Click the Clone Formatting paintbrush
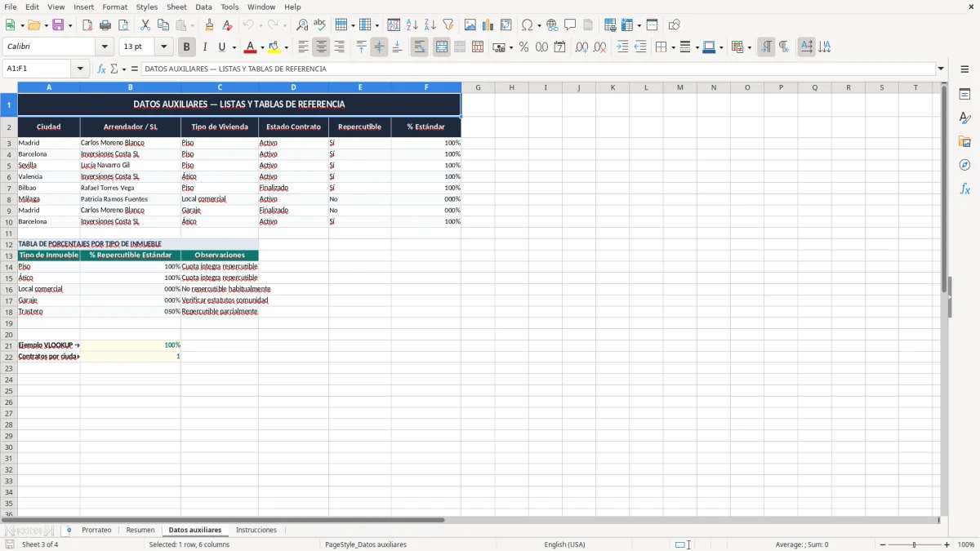Screen dimensions: 980x551 tap(210, 25)
